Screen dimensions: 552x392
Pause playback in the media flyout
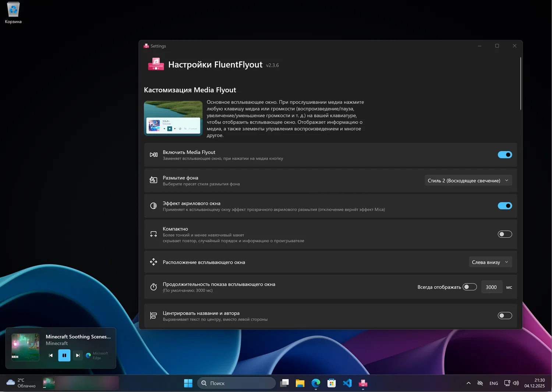tap(64, 355)
